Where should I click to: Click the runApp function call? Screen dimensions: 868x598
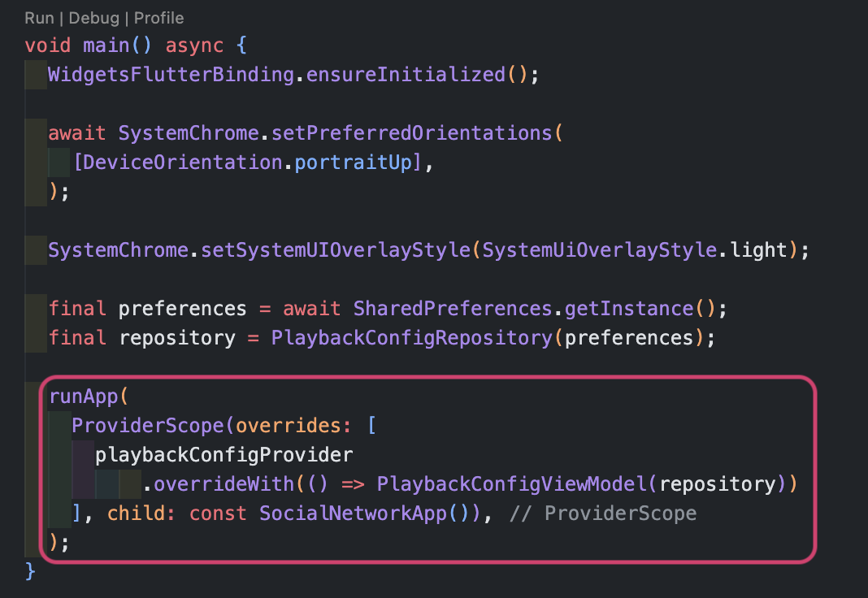[84, 396]
